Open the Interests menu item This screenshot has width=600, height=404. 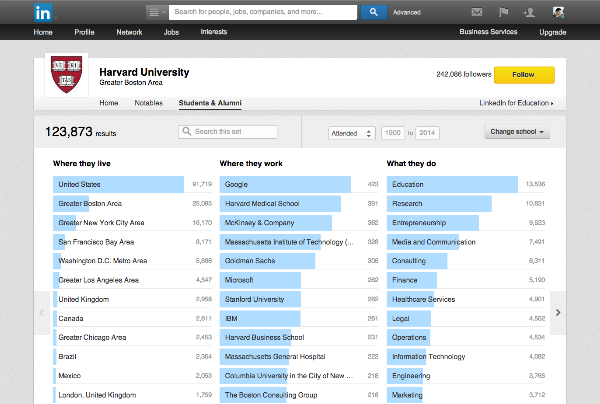[214, 32]
